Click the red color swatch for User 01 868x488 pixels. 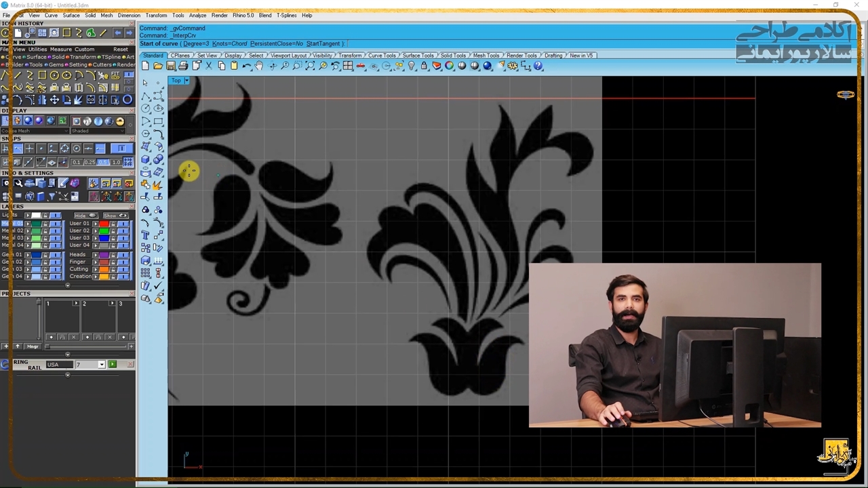[x=103, y=224]
